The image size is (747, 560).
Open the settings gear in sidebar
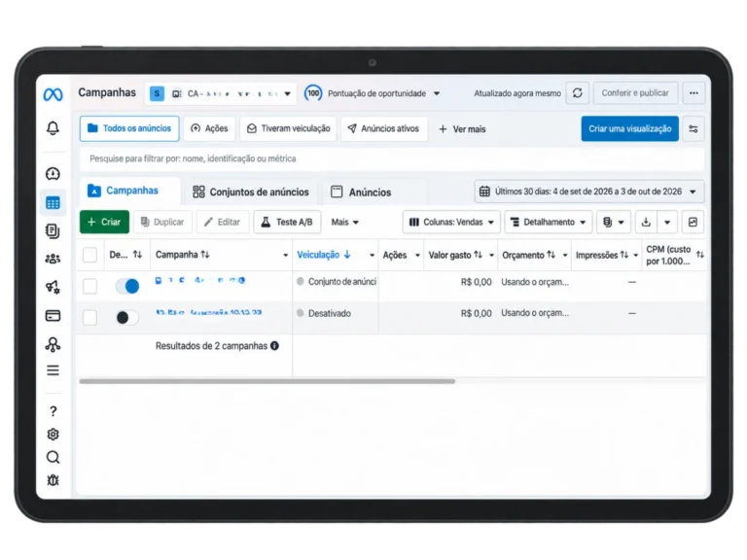coord(53,435)
